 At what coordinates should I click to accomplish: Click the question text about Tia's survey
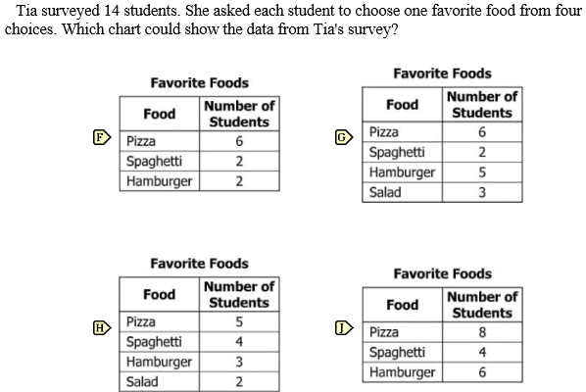[293, 20]
